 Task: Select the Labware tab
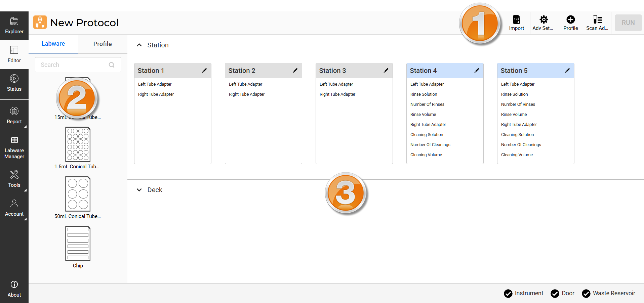[x=53, y=44]
